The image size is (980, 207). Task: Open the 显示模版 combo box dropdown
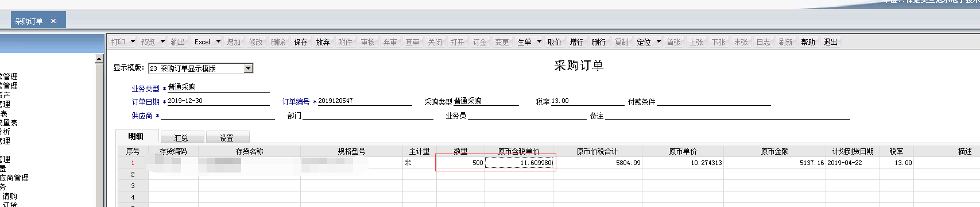point(249,68)
